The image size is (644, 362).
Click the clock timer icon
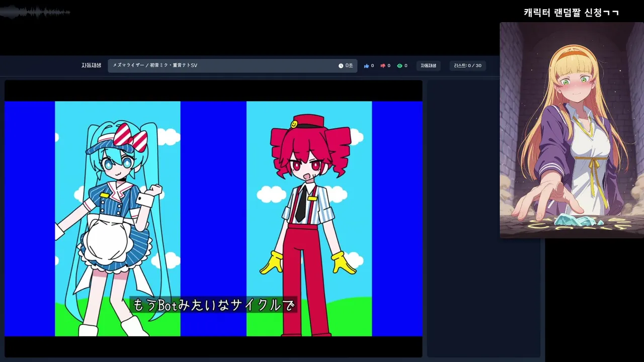point(341,66)
